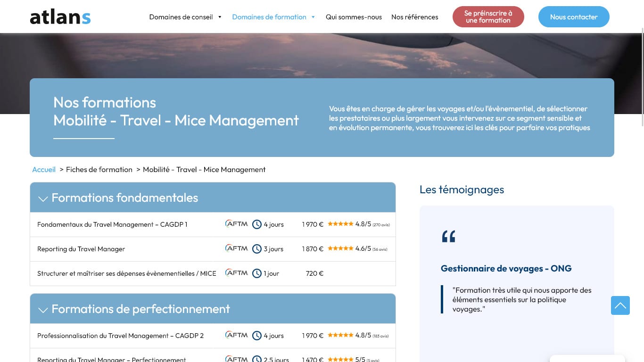This screenshot has height=362, width=644.
Task: Click Mobilité - Travel - Mice Management breadcrumb text
Action: pyautogui.click(x=204, y=169)
